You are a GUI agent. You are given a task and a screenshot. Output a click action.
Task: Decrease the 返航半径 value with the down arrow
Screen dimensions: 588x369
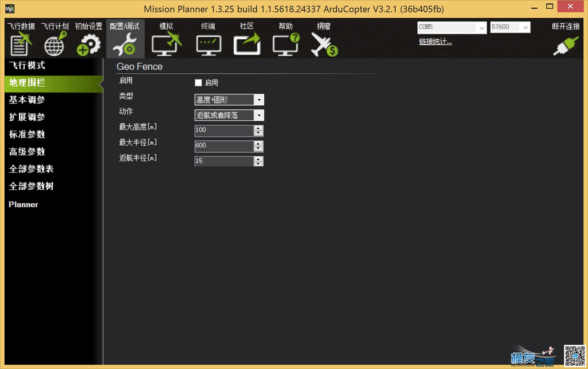pos(259,164)
